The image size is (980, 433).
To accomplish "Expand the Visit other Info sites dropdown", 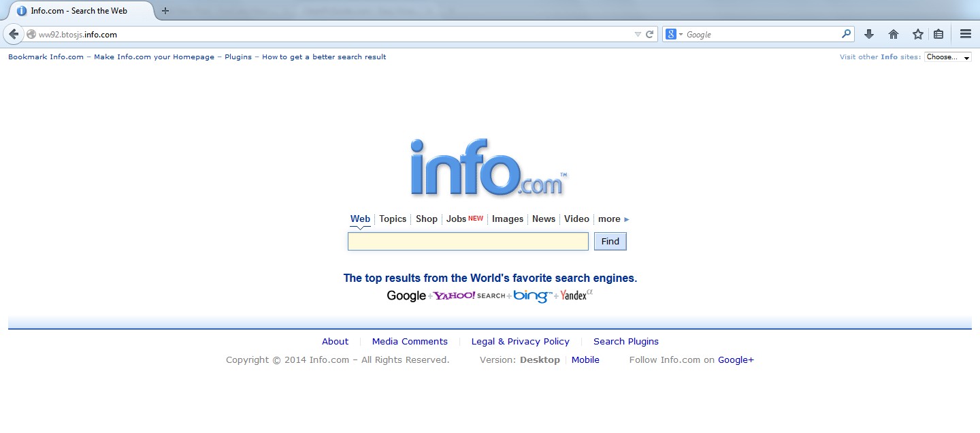I will click(x=947, y=57).
